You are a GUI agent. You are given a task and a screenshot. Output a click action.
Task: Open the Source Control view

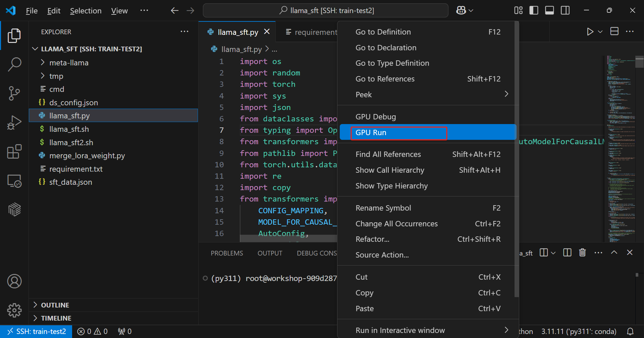14,93
